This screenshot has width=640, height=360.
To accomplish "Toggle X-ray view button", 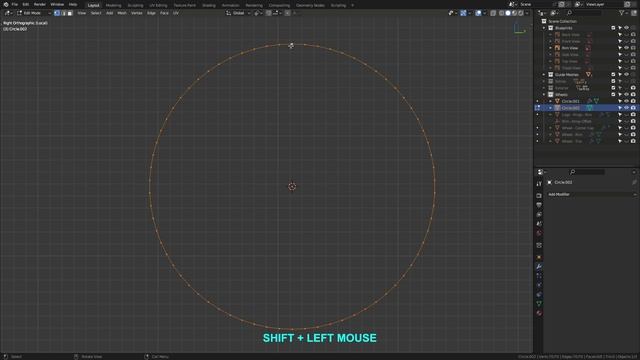I will click(x=493, y=13).
